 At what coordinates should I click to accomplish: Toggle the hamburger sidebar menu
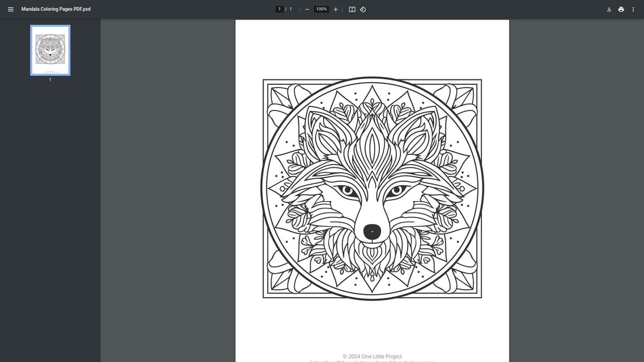coord(10,9)
